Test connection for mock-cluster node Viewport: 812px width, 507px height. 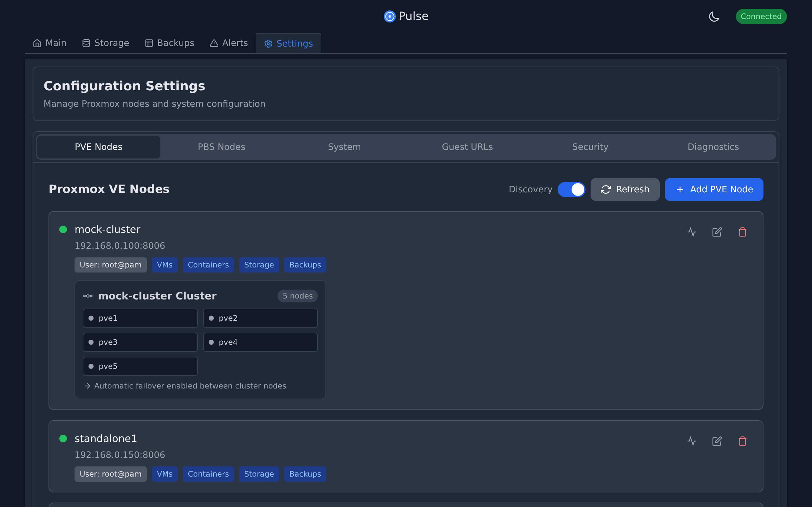point(691,232)
